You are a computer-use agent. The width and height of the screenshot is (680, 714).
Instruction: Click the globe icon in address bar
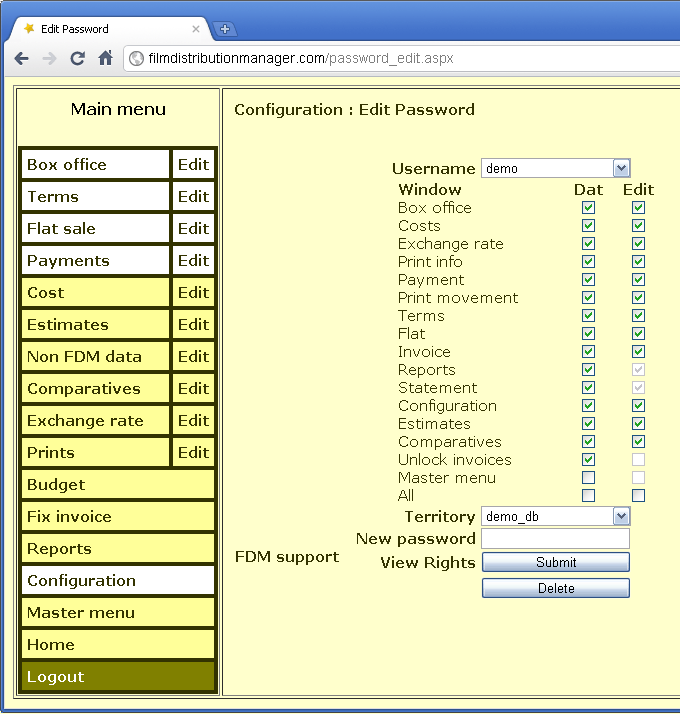coord(136,58)
